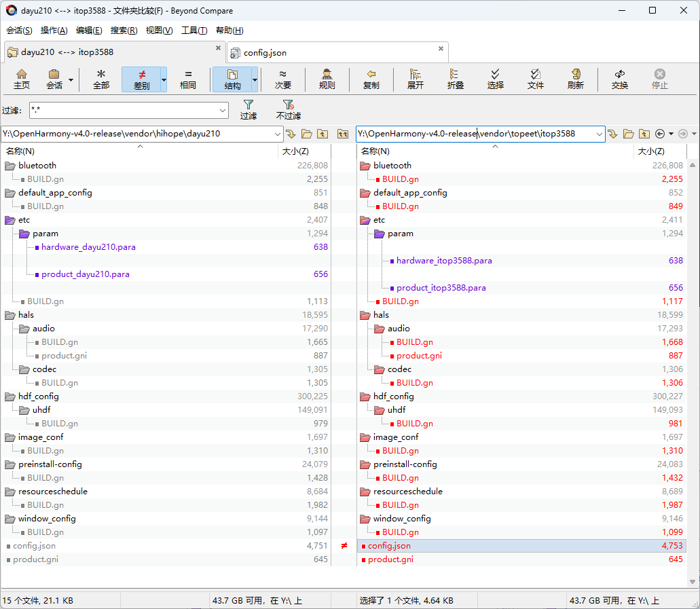Image resolution: width=700 pixels, height=609 pixels.
Task: Open the 工具(T) menu
Action: point(194,31)
